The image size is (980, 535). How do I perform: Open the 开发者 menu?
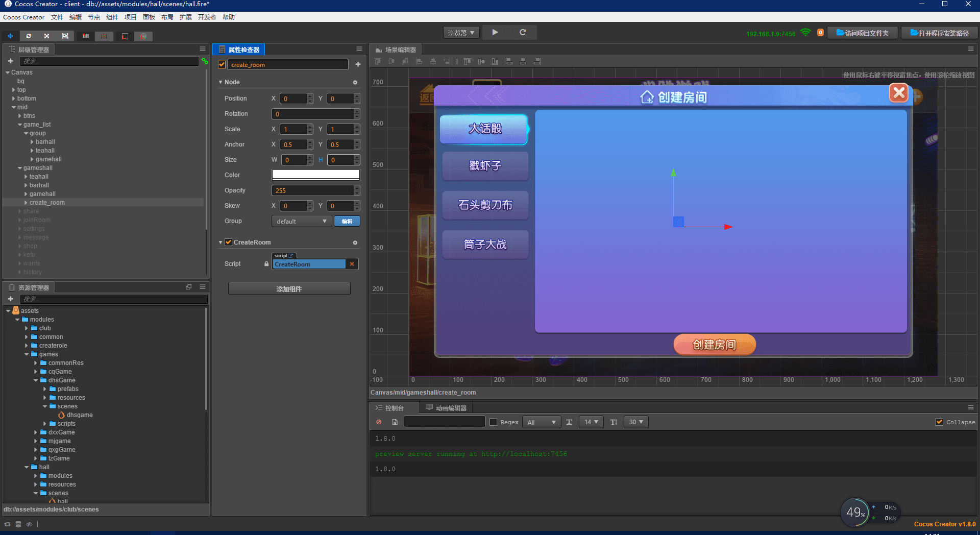(207, 17)
